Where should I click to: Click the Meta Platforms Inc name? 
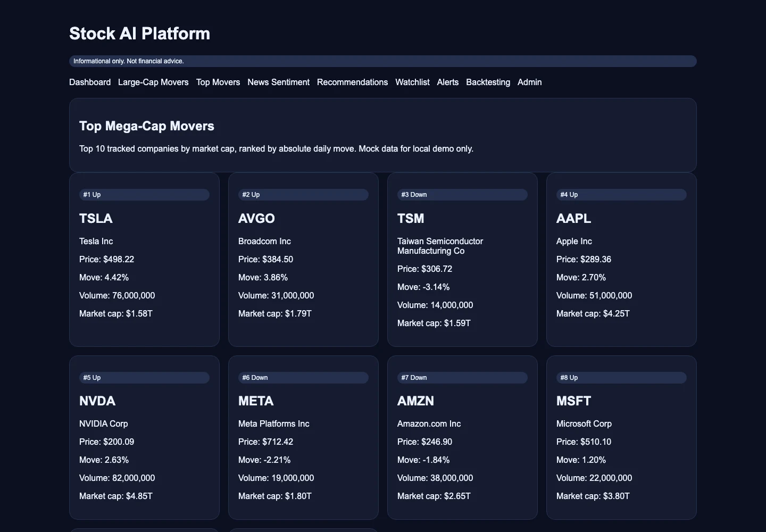click(274, 424)
